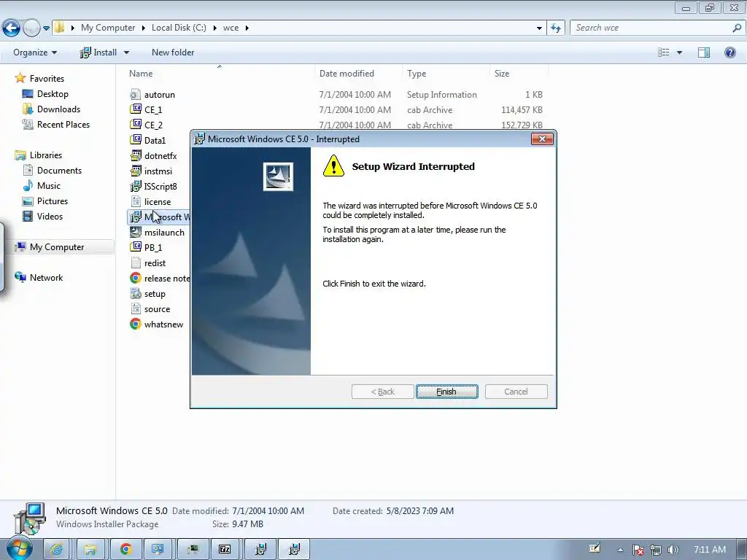
Task: Open the Music library
Action: (49, 186)
